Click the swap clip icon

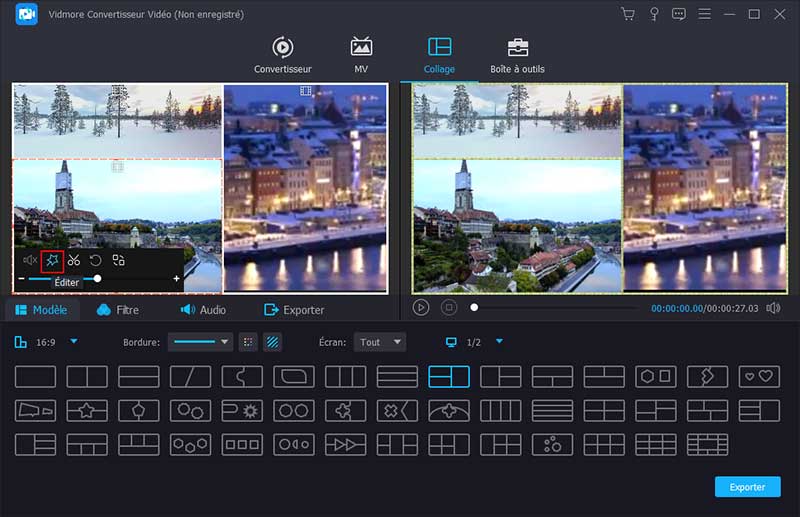tap(118, 260)
